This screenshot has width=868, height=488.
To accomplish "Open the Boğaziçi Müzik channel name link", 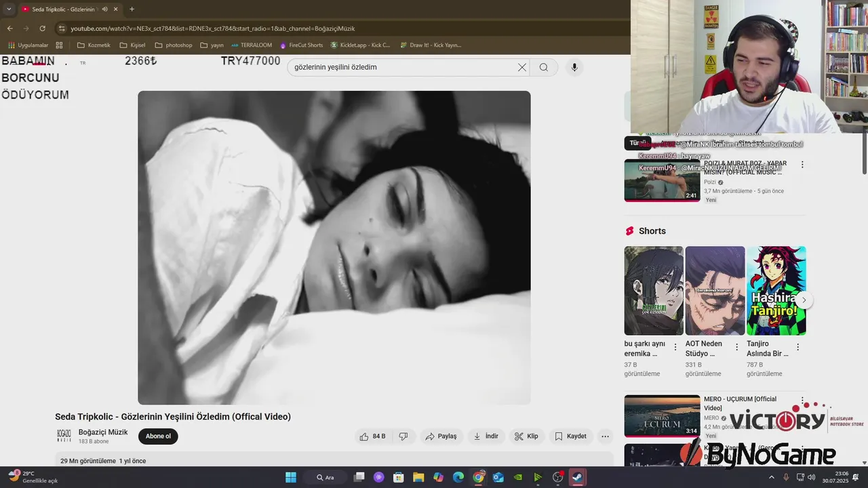I will (x=103, y=432).
